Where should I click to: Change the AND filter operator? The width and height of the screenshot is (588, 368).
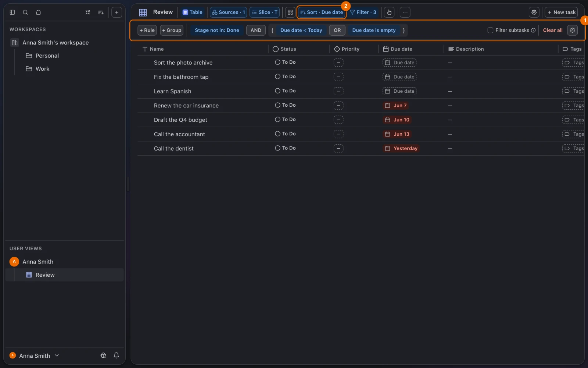point(256,30)
